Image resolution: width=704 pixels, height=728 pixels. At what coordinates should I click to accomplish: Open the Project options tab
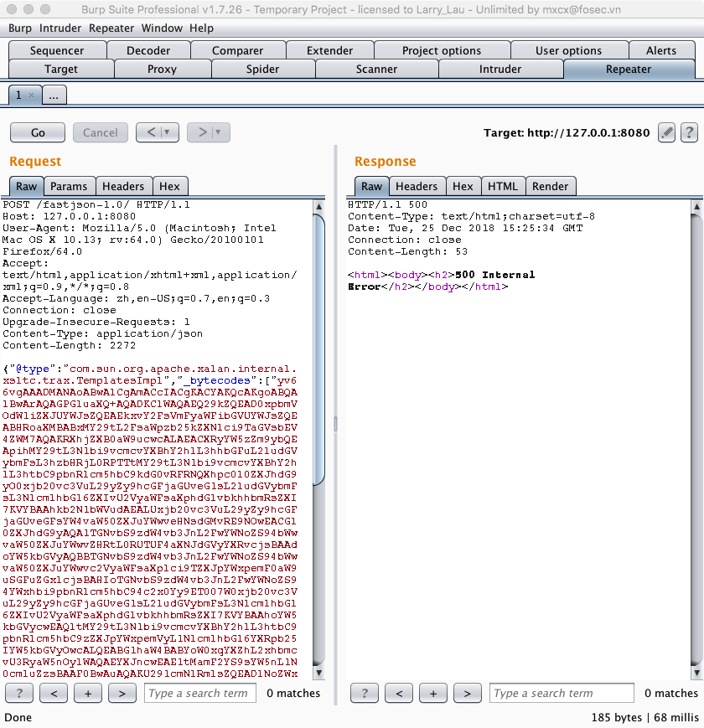[442, 50]
